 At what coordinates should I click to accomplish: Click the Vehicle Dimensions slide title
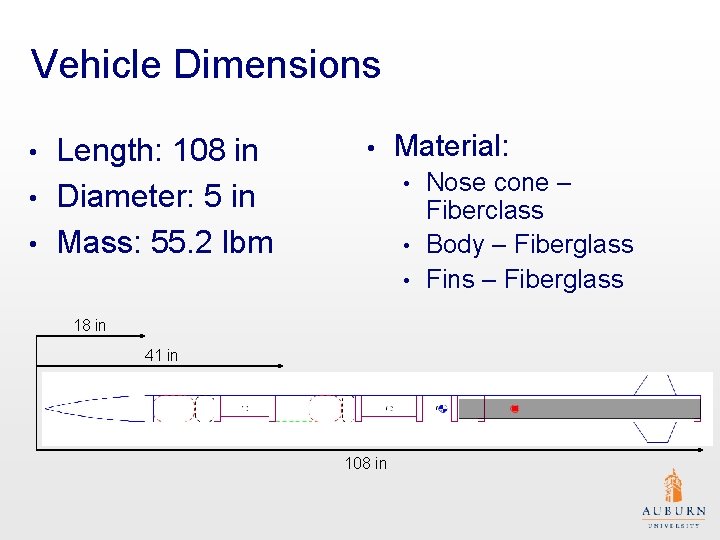[x=205, y=64]
